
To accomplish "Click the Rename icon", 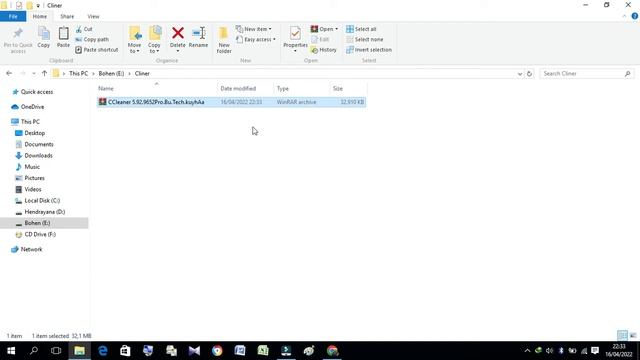I will pyautogui.click(x=198, y=33).
